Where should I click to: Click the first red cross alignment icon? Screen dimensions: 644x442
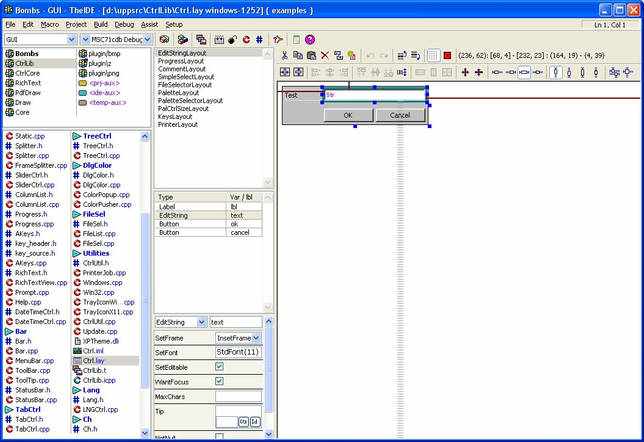pyautogui.click(x=465, y=72)
